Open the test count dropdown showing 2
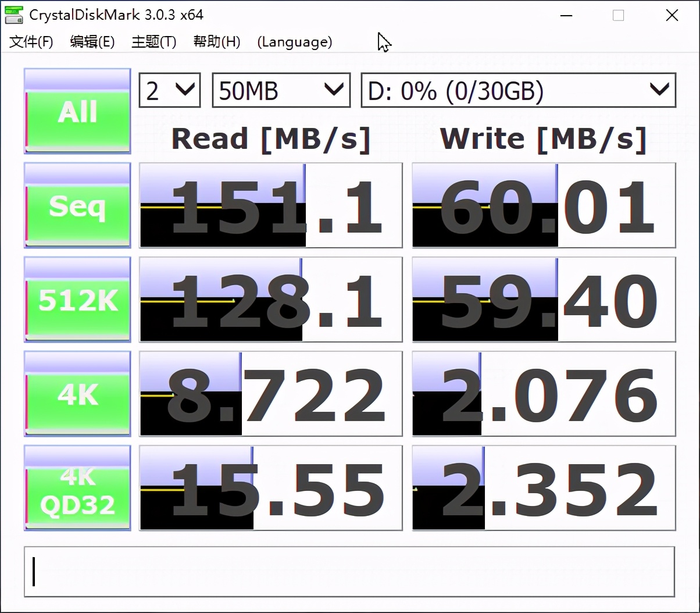700x613 pixels. coord(170,90)
